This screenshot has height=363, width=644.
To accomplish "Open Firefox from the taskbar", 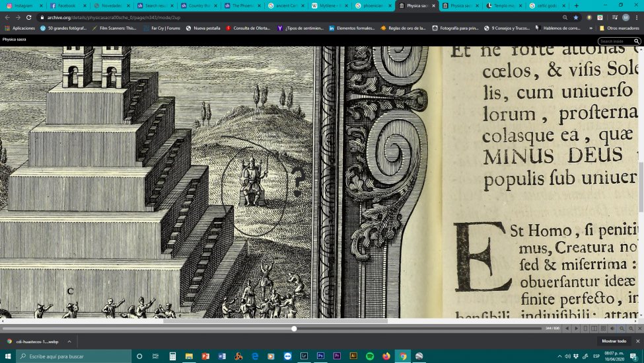I will click(x=386, y=356).
